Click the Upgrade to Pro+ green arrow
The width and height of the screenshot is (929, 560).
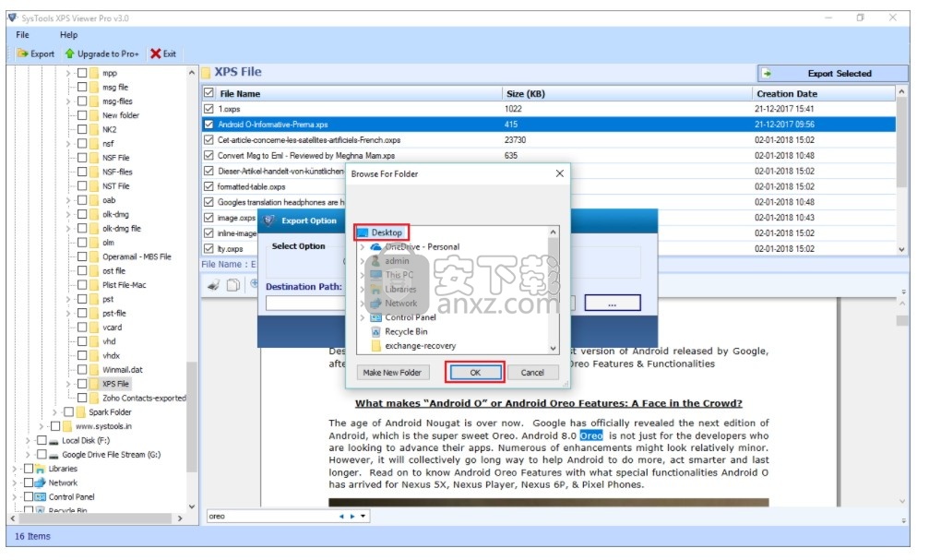coord(70,54)
